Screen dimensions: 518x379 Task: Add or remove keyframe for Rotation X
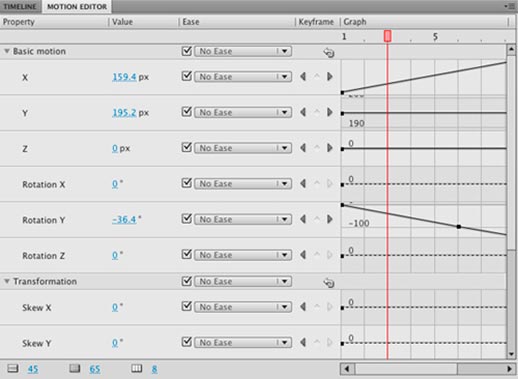point(317,183)
